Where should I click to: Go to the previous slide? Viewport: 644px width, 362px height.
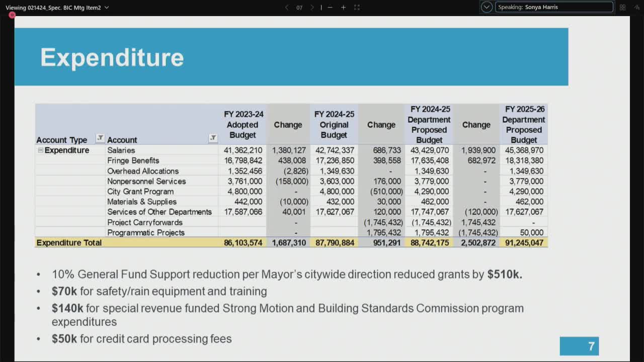(x=287, y=8)
